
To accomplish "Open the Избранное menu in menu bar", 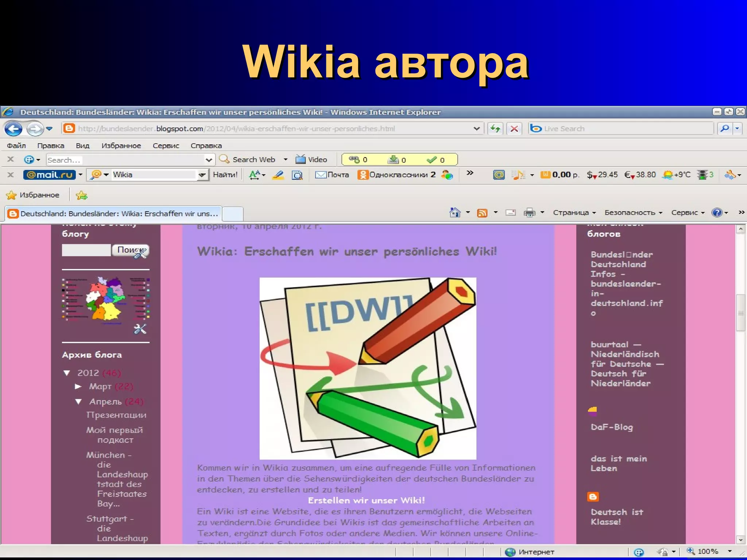I will [x=121, y=145].
